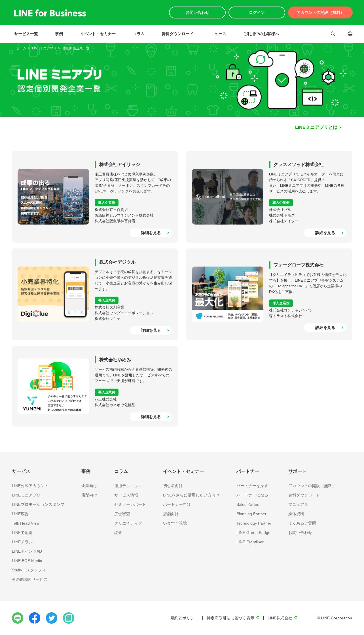
Task: Open footer link LINE公式アカウント
Action: [x=30, y=486]
